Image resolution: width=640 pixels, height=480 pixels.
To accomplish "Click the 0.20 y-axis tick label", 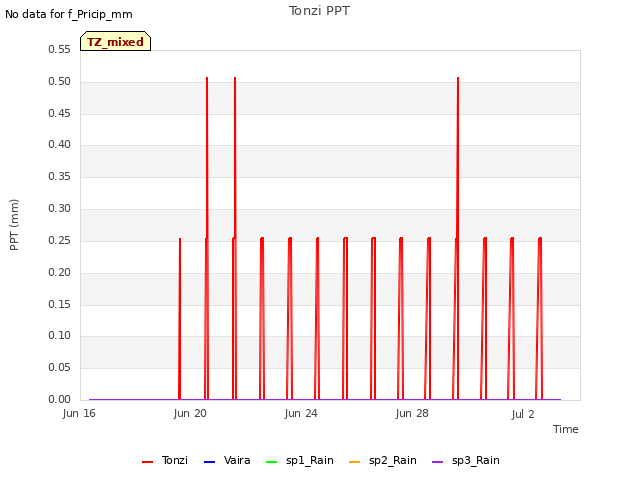I will 60,272.
